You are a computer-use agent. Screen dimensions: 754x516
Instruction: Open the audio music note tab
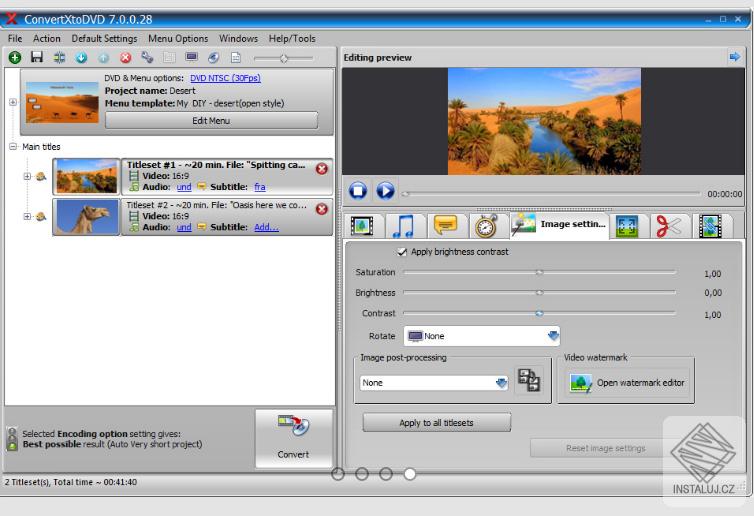point(403,226)
